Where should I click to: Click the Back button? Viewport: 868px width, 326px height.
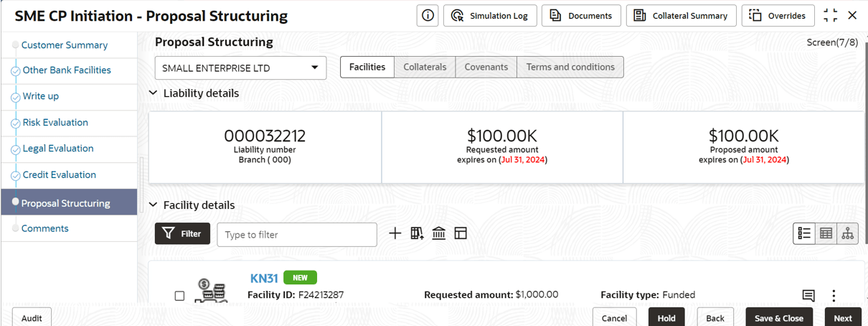714,318
